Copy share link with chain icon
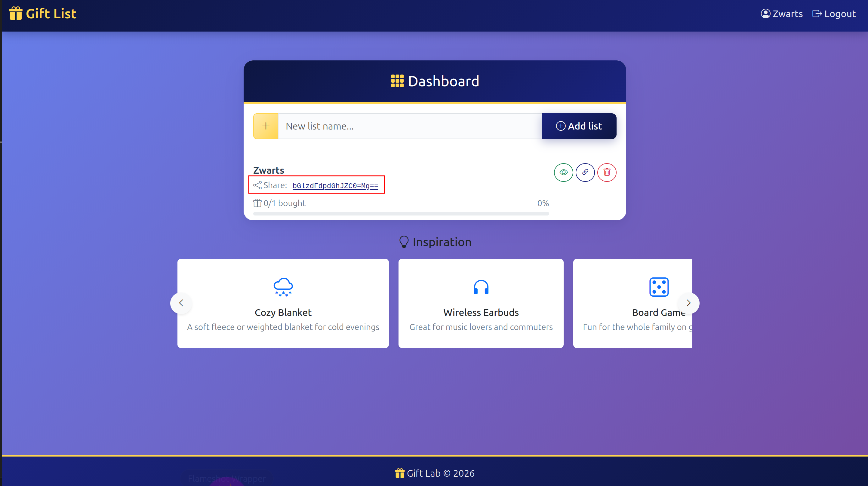 click(x=585, y=173)
